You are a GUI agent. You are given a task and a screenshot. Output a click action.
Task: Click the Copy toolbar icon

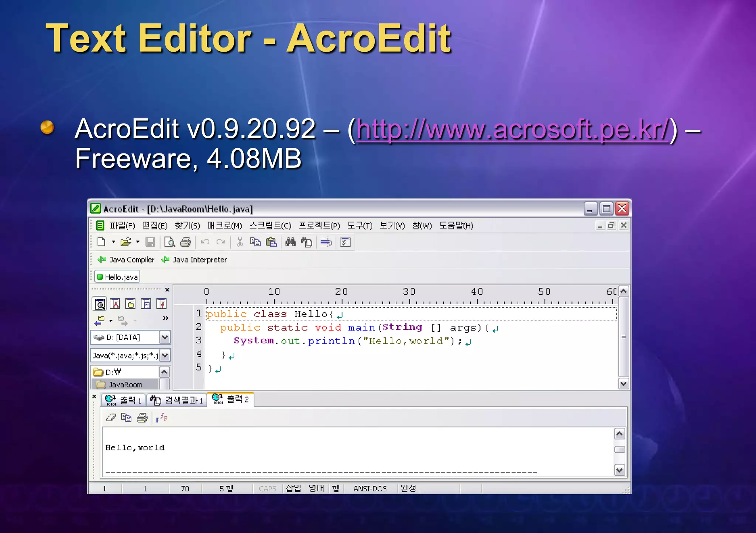click(x=255, y=242)
